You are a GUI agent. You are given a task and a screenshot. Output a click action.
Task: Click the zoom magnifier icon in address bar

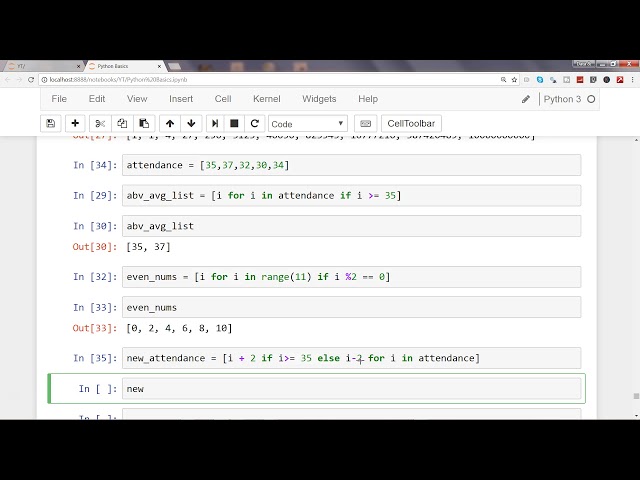[x=503, y=80]
